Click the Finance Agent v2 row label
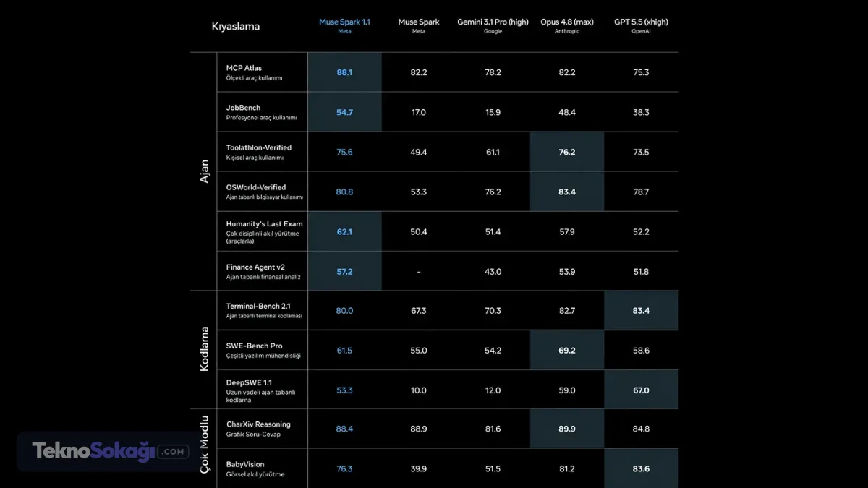Screen dimensions: 868x488 [262, 272]
